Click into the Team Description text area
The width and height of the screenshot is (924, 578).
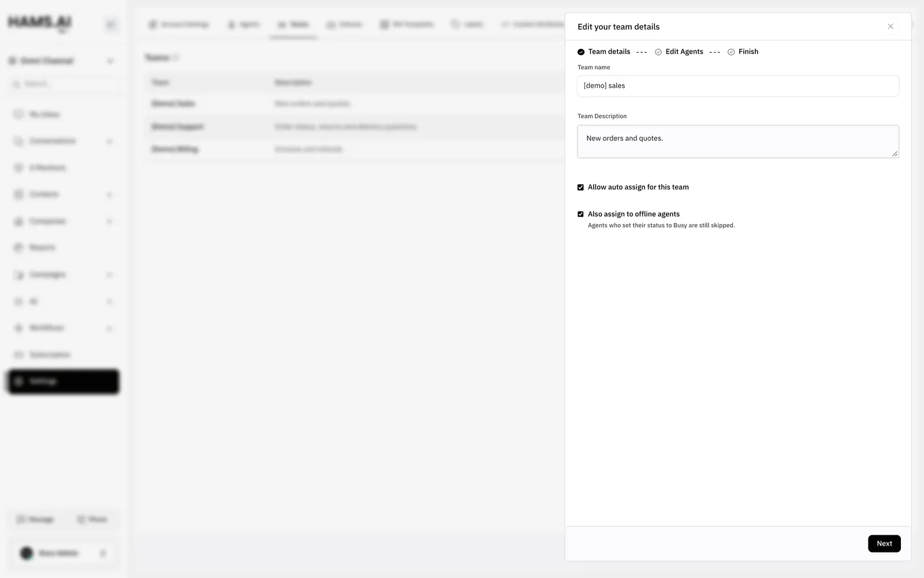click(x=738, y=142)
